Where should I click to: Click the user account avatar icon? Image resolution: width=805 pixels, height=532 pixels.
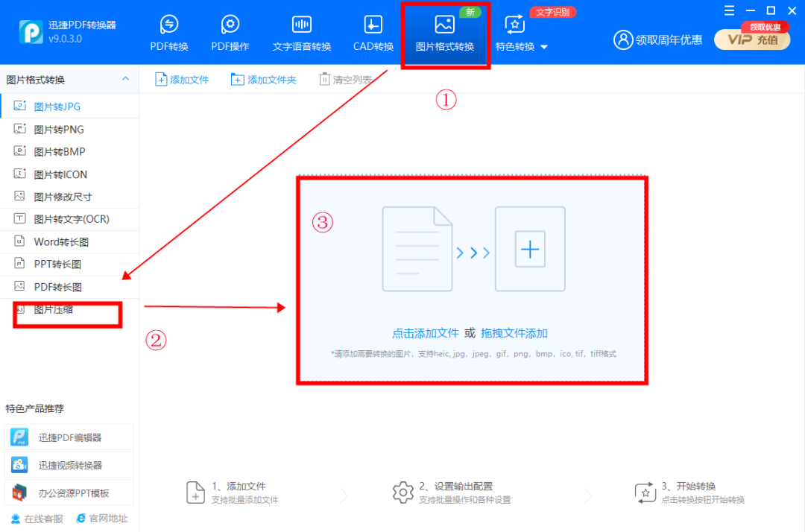pyautogui.click(x=622, y=39)
